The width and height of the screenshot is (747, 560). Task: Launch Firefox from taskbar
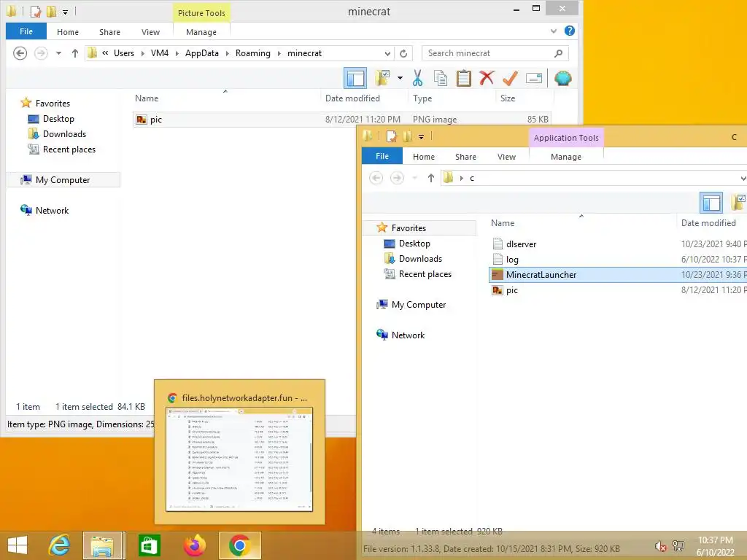click(194, 545)
